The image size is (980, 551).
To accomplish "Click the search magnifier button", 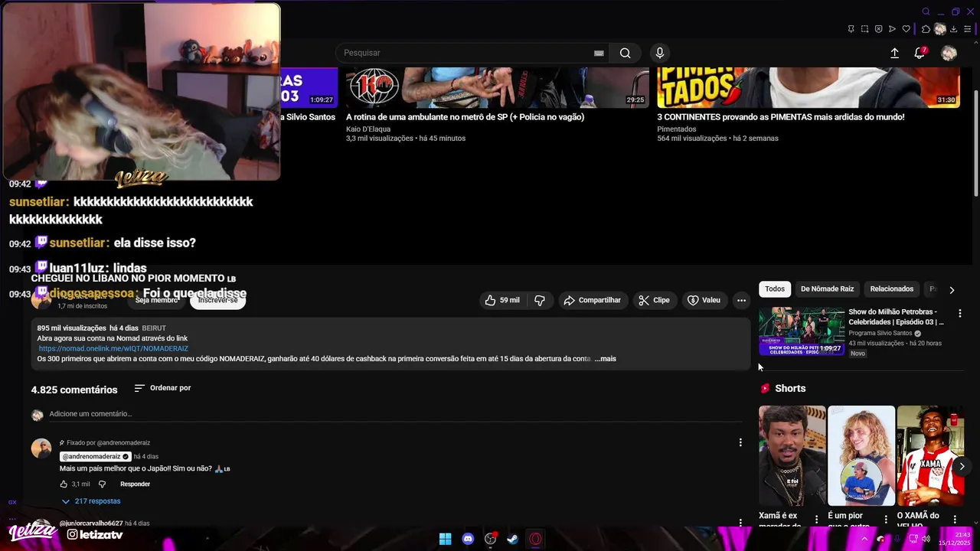I will 626,53.
